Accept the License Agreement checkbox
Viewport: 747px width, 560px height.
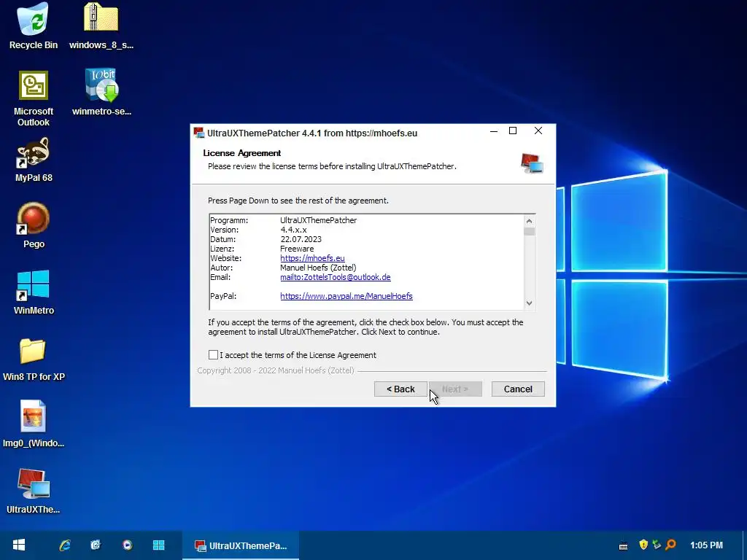213,355
